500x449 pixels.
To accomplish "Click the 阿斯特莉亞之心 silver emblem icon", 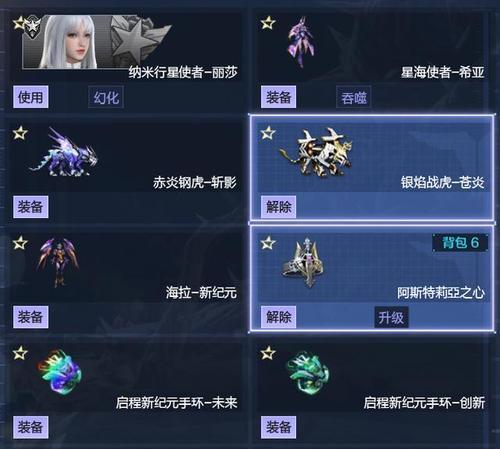I will coord(303,263).
